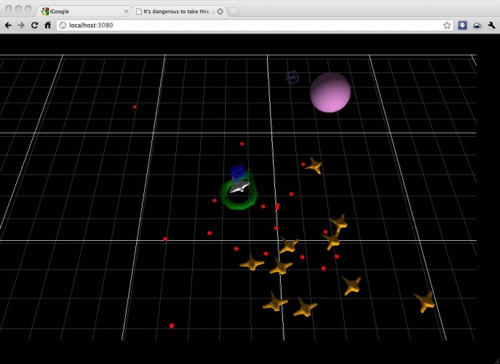Image resolution: width=500 pixels, height=364 pixels.
Task: Close the iGoogle tab
Action: [126, 11]
